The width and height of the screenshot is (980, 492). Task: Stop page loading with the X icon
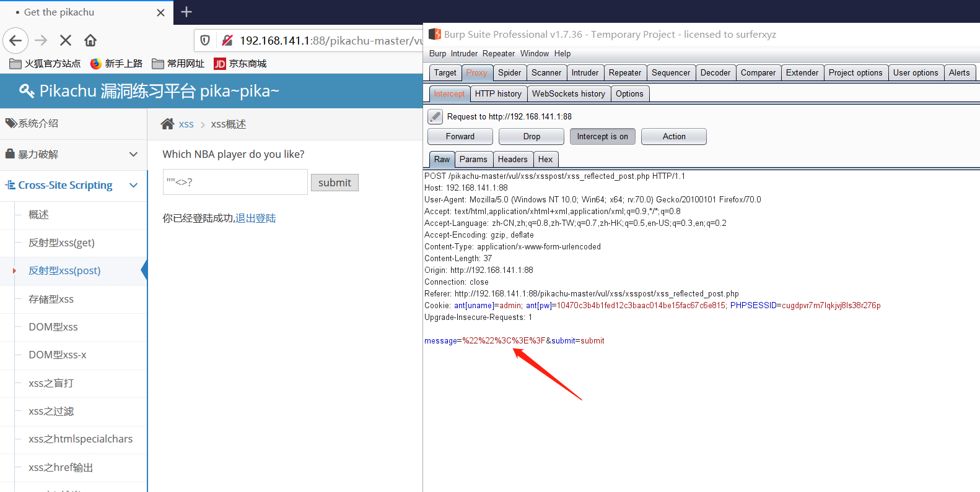point(66,40)
